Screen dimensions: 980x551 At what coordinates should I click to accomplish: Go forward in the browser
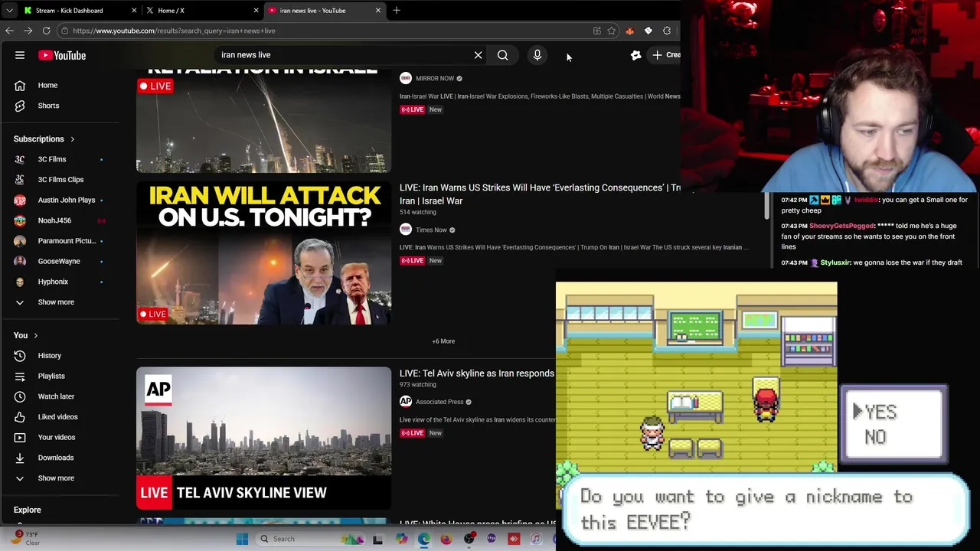tap(28, 31)
